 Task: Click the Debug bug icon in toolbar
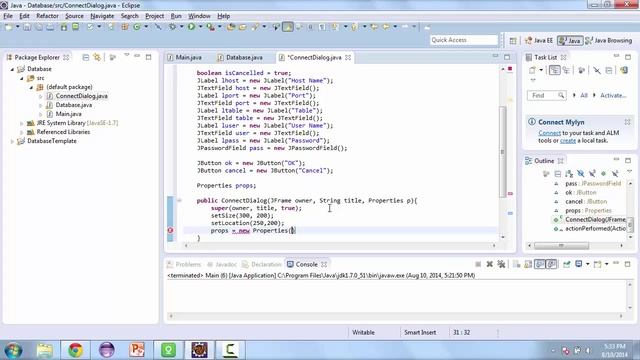point(173,27)
